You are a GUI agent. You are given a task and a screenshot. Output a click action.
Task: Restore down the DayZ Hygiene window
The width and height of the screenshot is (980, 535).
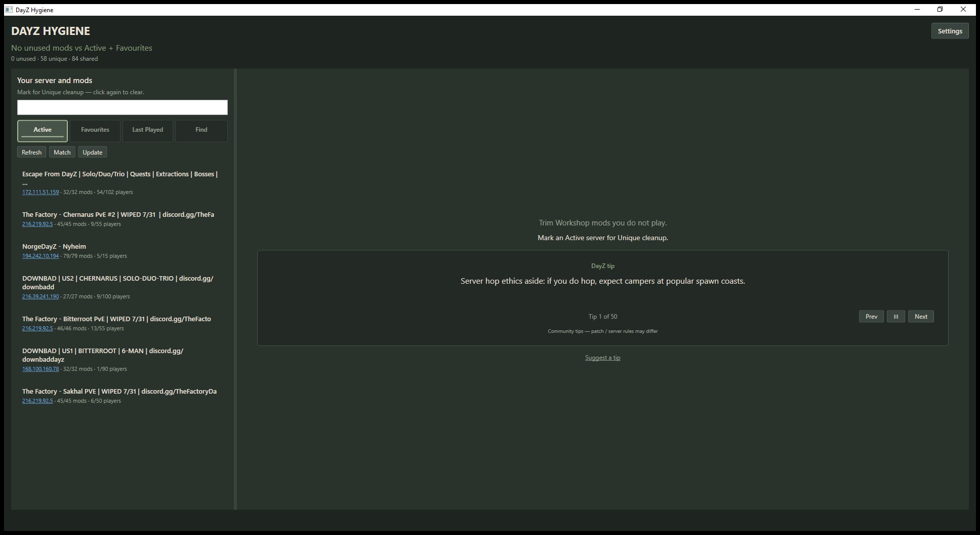click(x=940, y=10)
